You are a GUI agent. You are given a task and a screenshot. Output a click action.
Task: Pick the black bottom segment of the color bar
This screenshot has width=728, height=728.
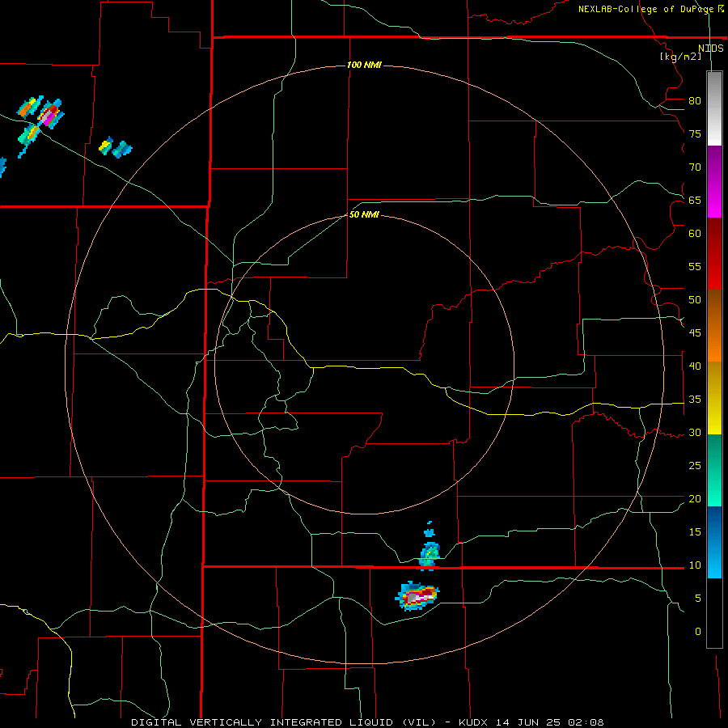(714, 613)
